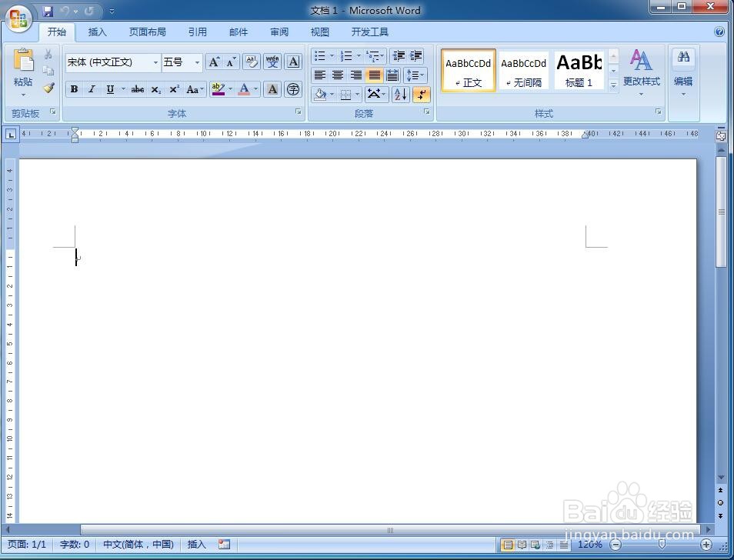Click 页面: 1/1 in status bar
734x560 pixels.
(27, 544)
